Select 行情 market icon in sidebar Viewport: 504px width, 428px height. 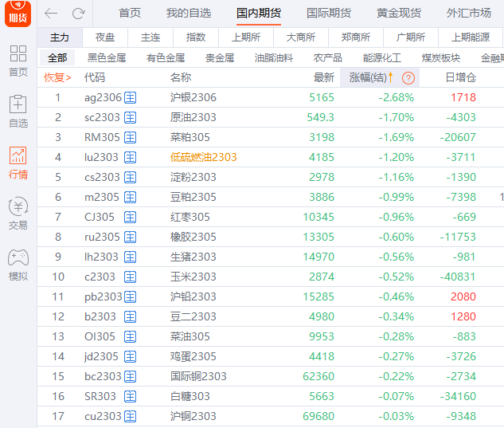(x=18, y=163)
